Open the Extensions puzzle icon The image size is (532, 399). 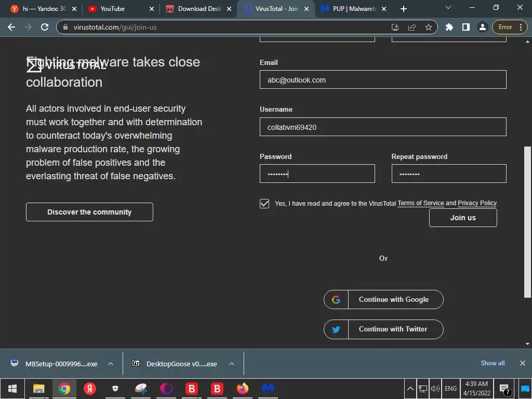pyautogui.click(x=449, y=27)
